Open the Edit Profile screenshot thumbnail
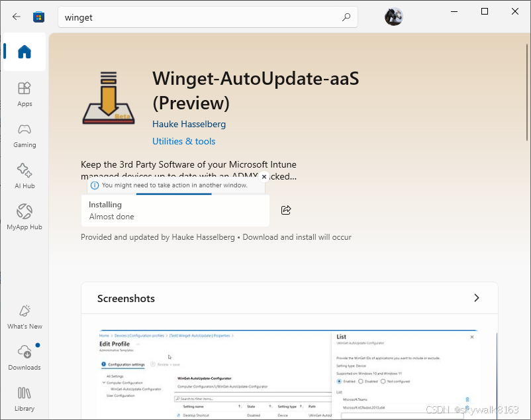Viewport: 531px width, 420px height. click(x=289, y=374)
